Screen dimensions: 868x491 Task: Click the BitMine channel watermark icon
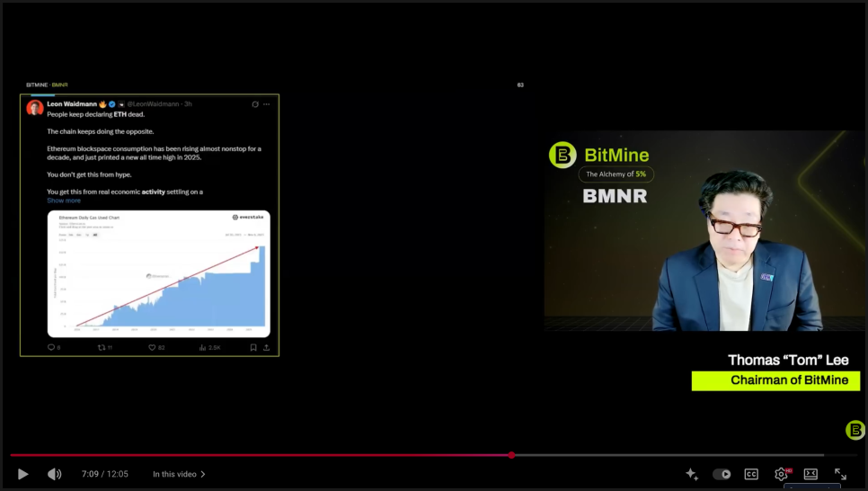(x=855, y=430)
